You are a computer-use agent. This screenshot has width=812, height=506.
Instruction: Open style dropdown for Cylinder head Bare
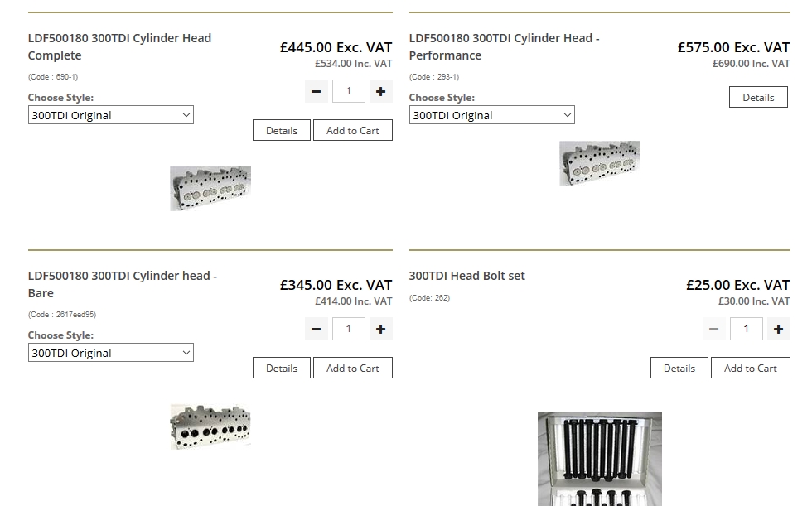[x=110, y=353]
